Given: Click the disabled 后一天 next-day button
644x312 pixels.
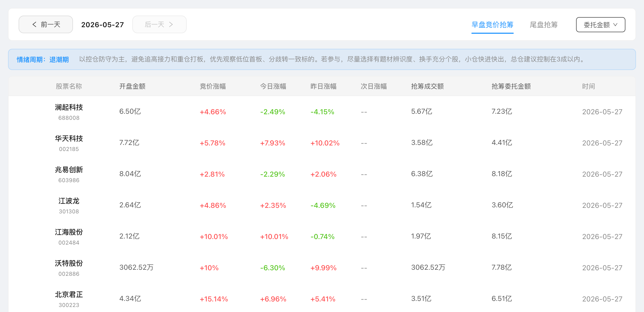Looking at the screenshot, I should point(159,24).
